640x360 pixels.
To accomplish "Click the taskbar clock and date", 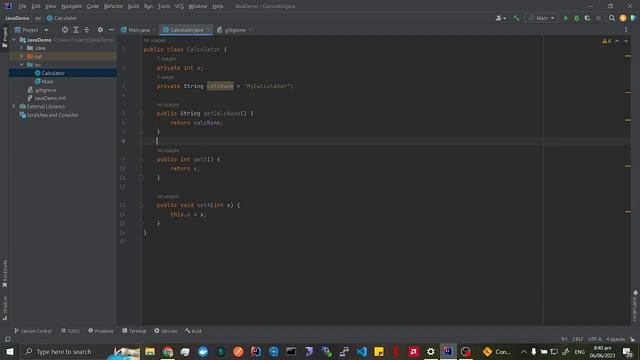I will [x=602, y=352].
